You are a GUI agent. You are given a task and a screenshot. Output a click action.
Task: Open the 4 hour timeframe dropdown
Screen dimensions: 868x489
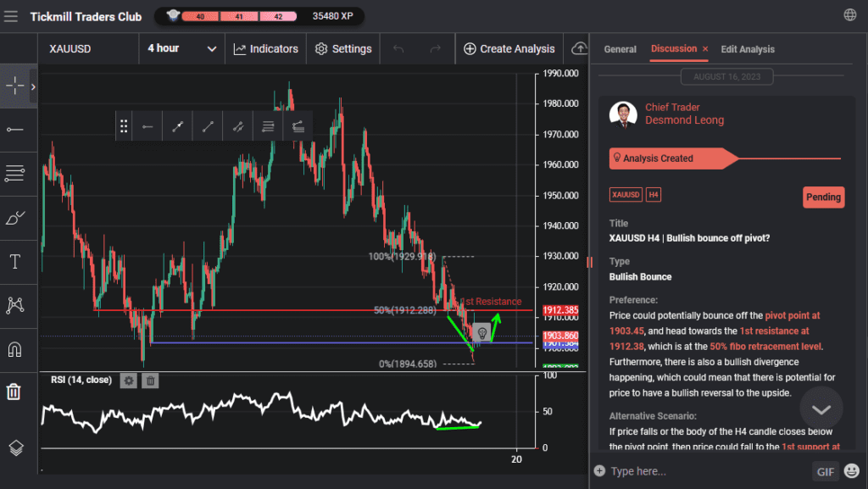181,48
